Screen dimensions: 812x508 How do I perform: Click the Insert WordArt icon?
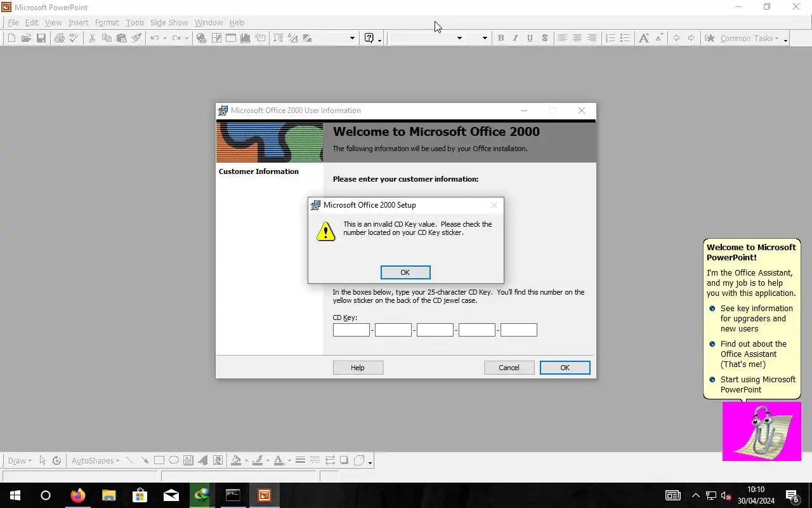pyautogui.click(x=203, y=460)
